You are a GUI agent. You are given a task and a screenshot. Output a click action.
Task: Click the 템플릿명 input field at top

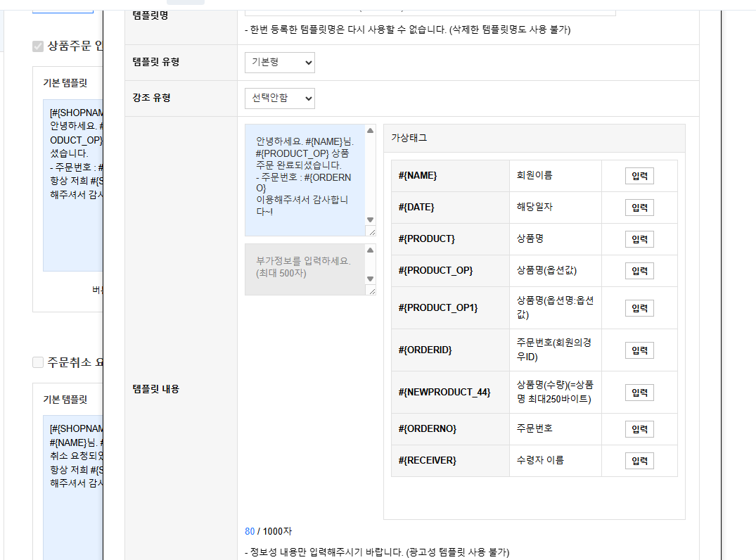(430, 10)
